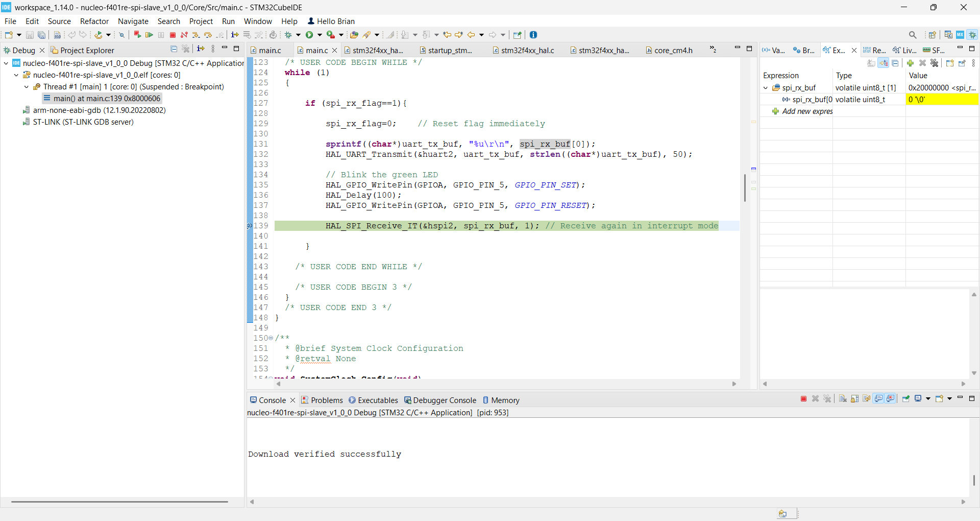Click the Step Over toolbar icon
980x521 pixels.
point(209,35)
